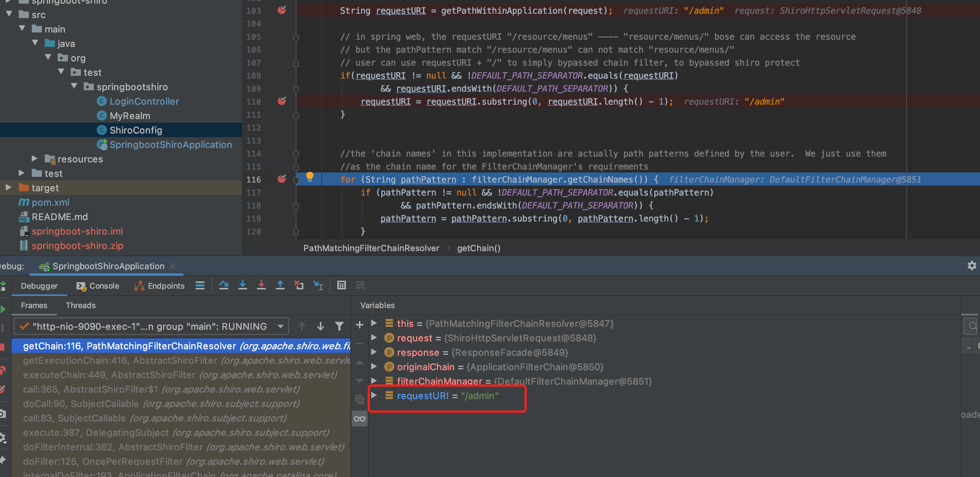The height and width of the screenshot is (477, 980).
Task: Toggle the breakpoint on line 103
Action: click(282, 10)
